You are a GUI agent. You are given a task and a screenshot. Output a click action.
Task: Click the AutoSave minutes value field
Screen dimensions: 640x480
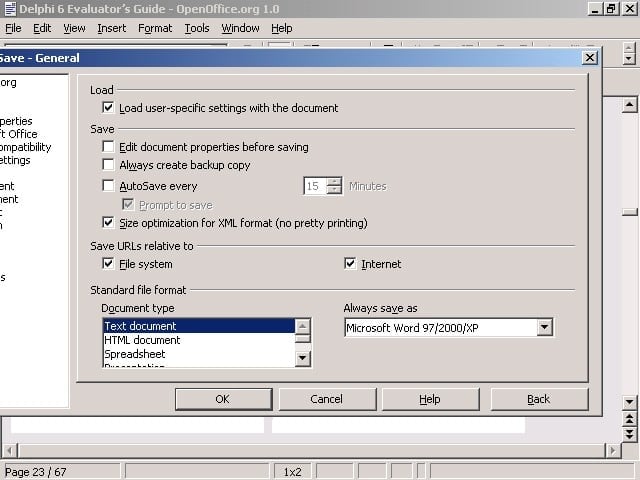tap(315, 186)
